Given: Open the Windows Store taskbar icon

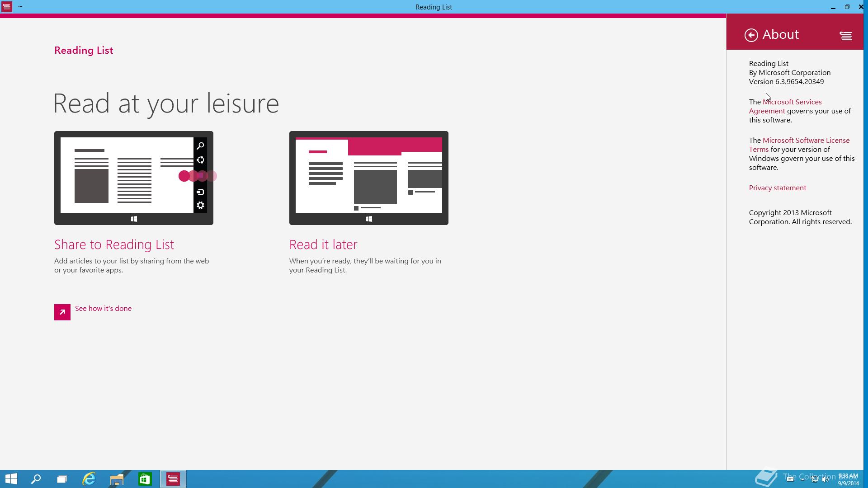Looking at the screenshot, I should tap(145, 479).
